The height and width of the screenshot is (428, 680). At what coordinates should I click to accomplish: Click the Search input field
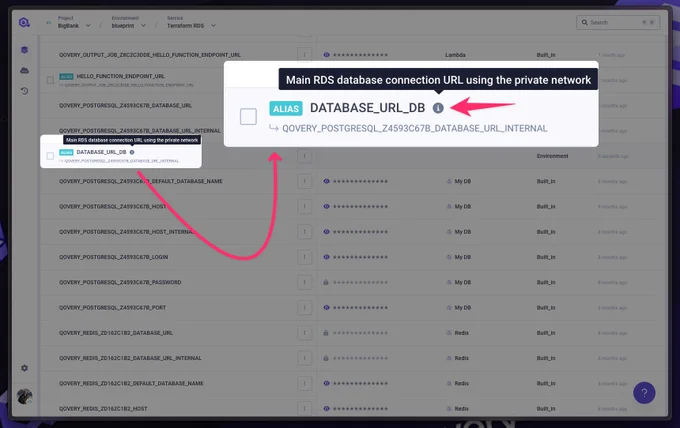point(618,23)
